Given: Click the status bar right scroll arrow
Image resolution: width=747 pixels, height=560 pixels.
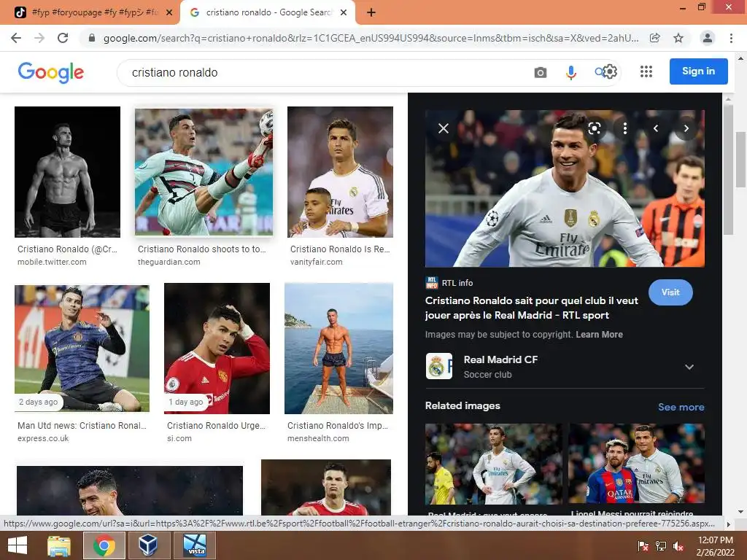Looking at the screenshot, I should point(728,524).
